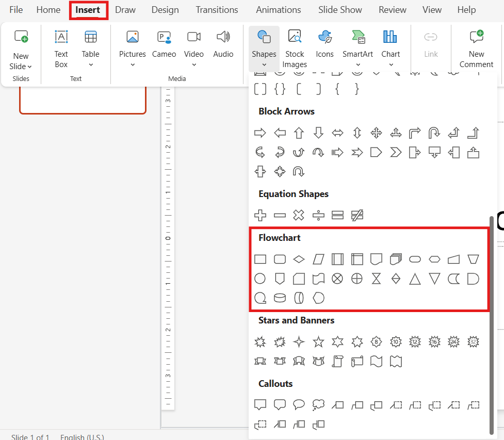Select the Plus equation shape
Viewport: 504px width, 440px height.
260,215
